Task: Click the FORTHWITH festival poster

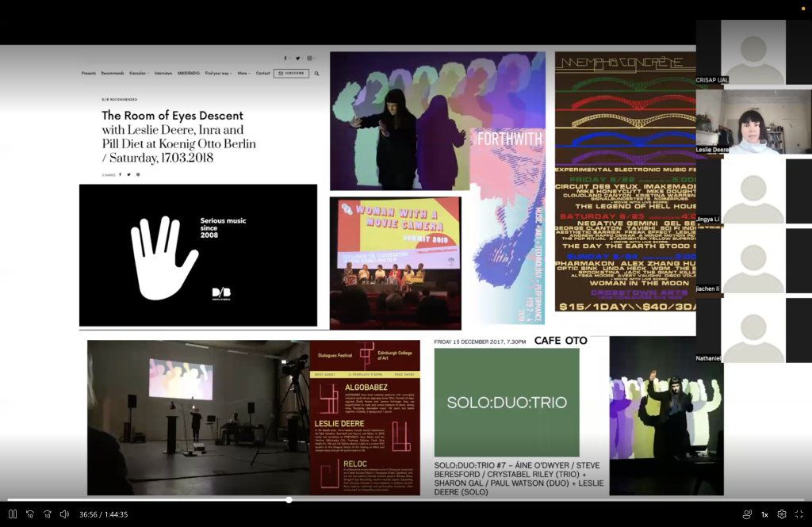Action: (507, 226)
